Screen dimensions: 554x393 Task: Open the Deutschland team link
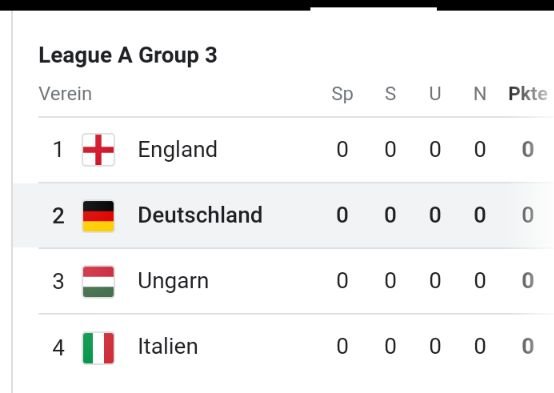pyautogui.click(x=200, y=215)
